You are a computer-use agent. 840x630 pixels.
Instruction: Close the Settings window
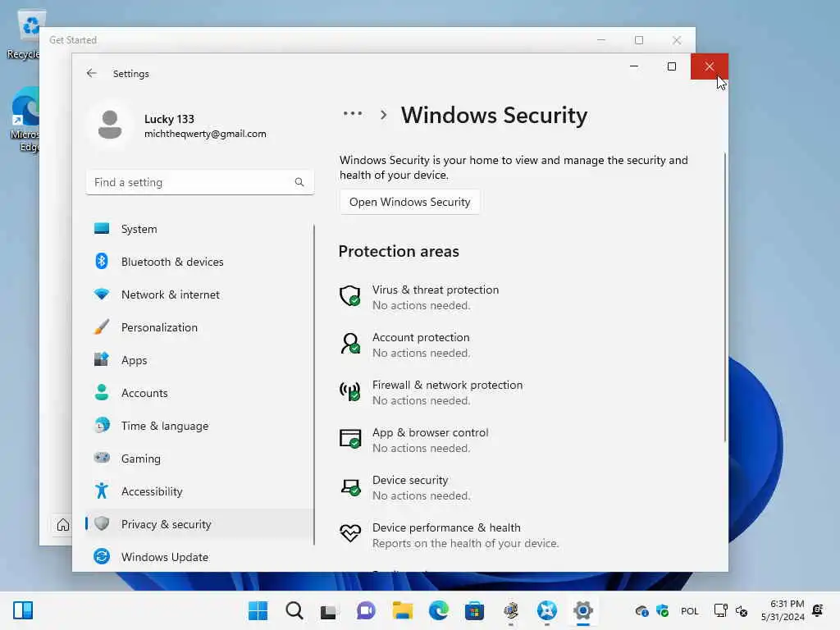coord(710,66)
